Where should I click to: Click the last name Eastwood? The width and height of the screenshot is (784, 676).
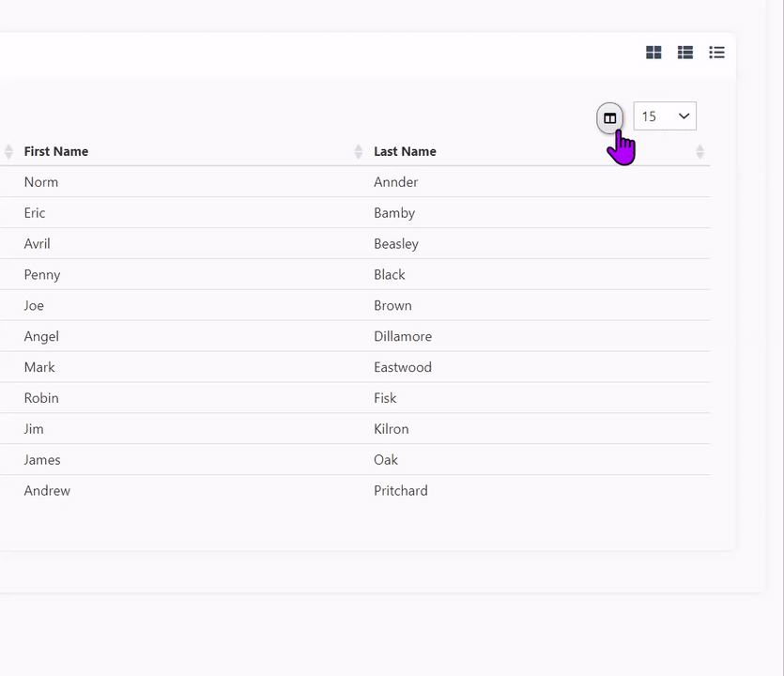403,367
